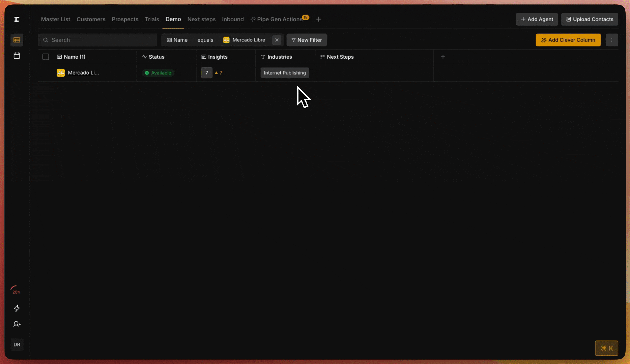
Task: Open the DR user avatar
Action: [17, 344]
